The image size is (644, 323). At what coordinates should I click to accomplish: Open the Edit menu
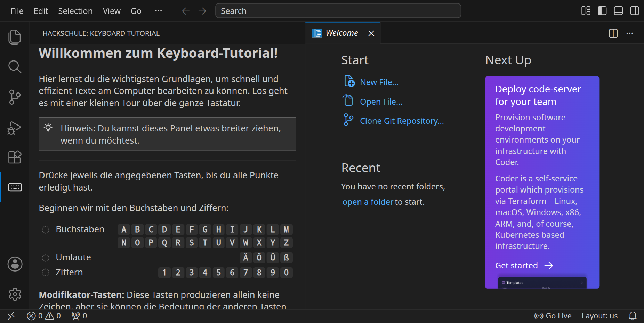coord(41,11)
